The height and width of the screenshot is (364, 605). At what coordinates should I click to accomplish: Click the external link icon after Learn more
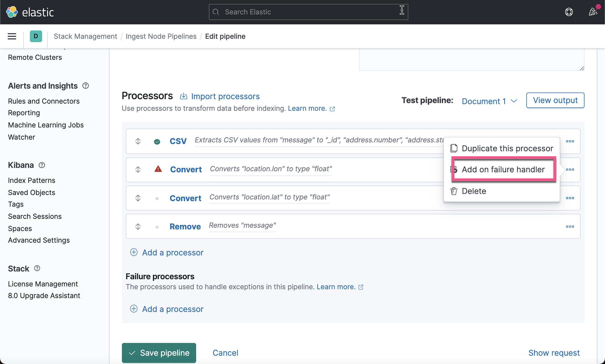[332, 109]
